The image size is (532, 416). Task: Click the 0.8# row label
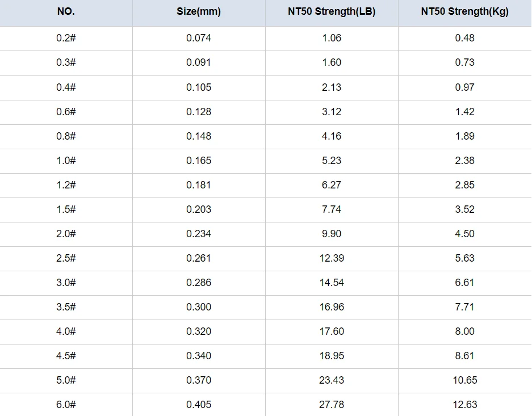coord(66,136)
